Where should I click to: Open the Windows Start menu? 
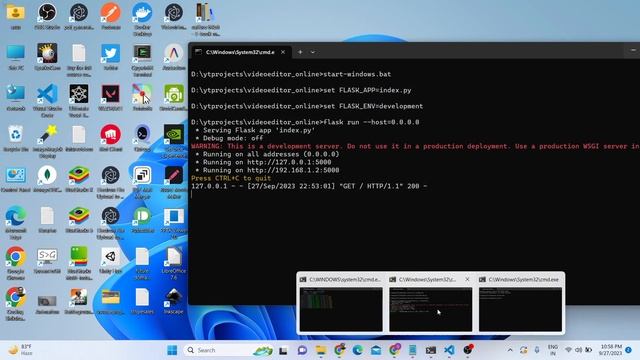coord(172,350)
